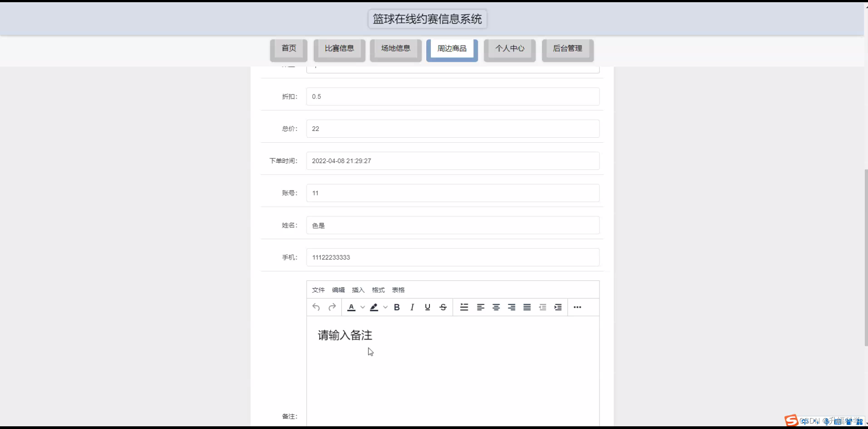Click inside the 手机 phone input field

pos(452,257)
